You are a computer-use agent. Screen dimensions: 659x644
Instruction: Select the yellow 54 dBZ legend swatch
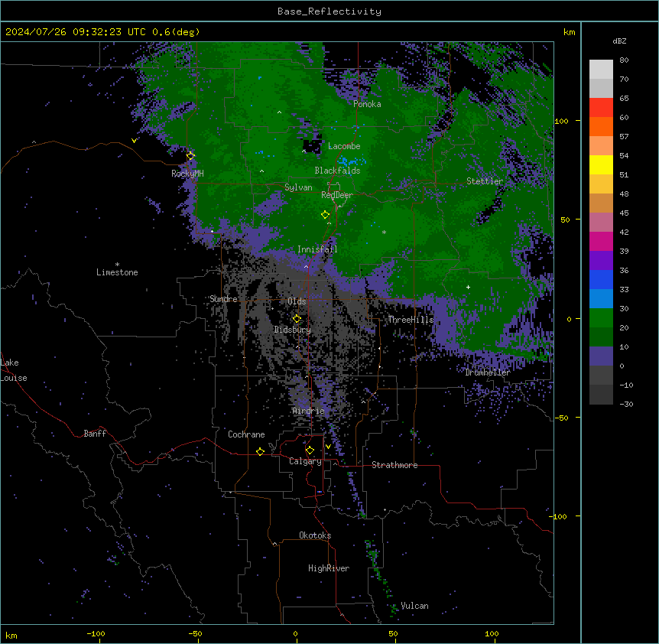601,164
